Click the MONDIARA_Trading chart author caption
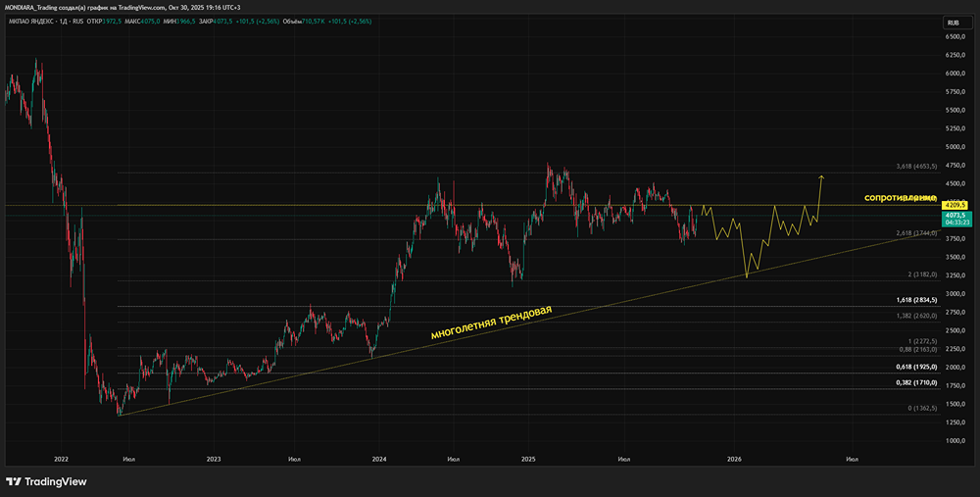Viewport: 980px width, 497px height. (122, 7)
